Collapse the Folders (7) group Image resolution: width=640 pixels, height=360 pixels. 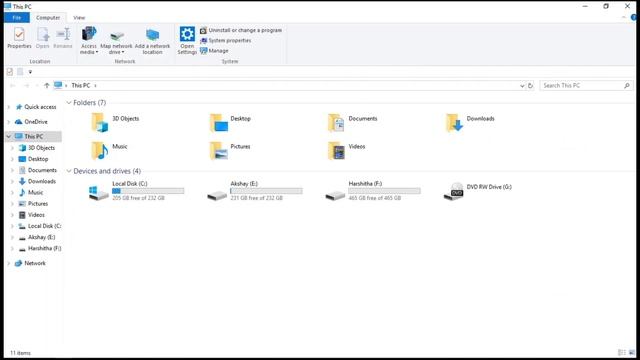[x=69, y=102]
